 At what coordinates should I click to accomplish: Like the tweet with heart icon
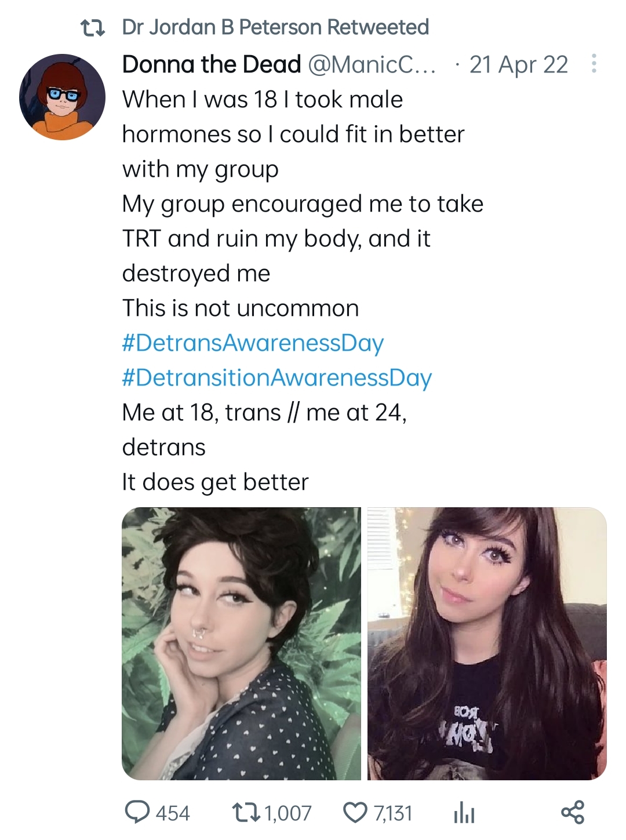[x=355, y=813]
